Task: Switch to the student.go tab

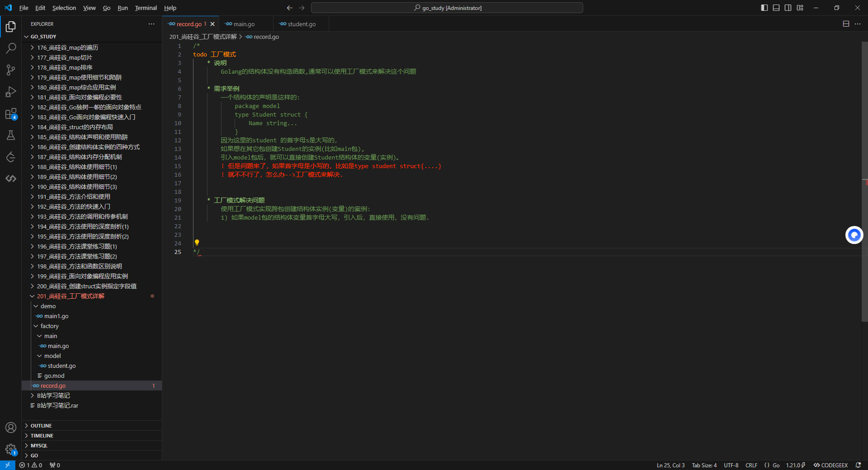Action: pyautogui.click(x=302, y=24)
